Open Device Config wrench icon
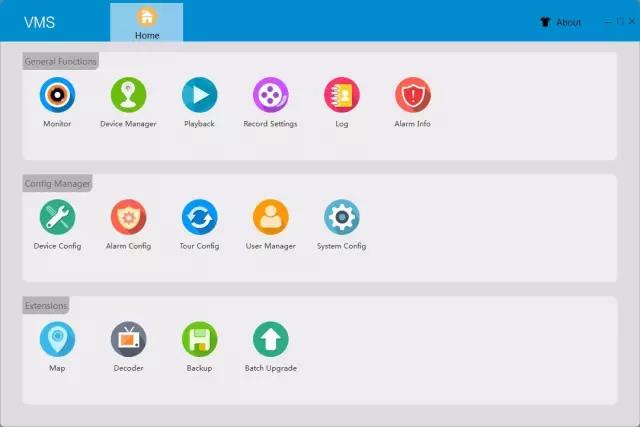Screen dimensions: 640x427 pyautogui.click(x=57, y=217)
